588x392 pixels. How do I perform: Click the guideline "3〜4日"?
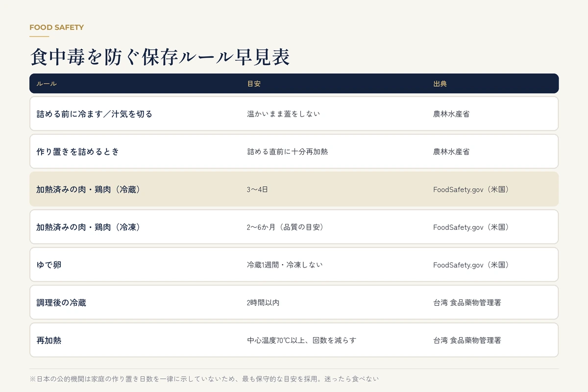click(x=257, y=189)
